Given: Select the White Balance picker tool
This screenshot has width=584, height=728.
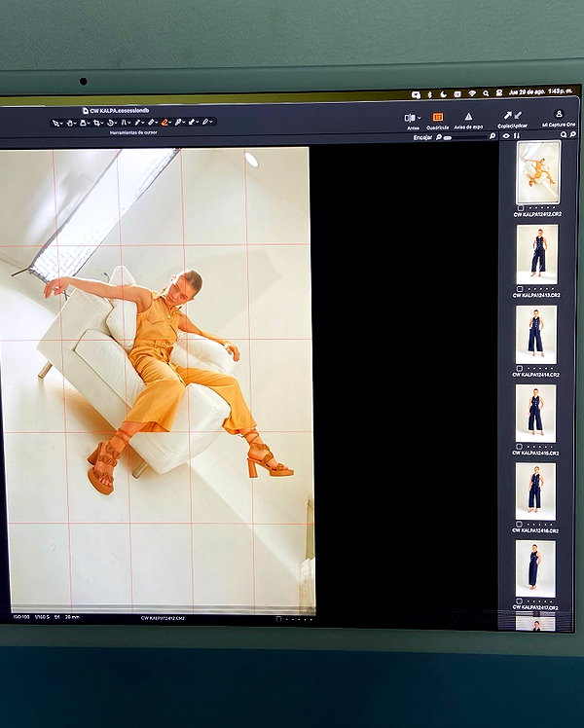Looking at the screenshot, I should [177, 123].
